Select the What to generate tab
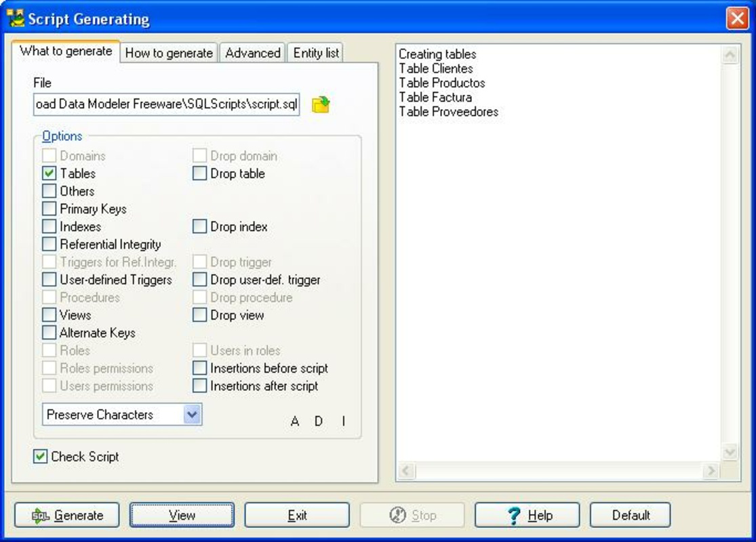The height and width of the screenshot is (542, 756). tap(66, 51)
